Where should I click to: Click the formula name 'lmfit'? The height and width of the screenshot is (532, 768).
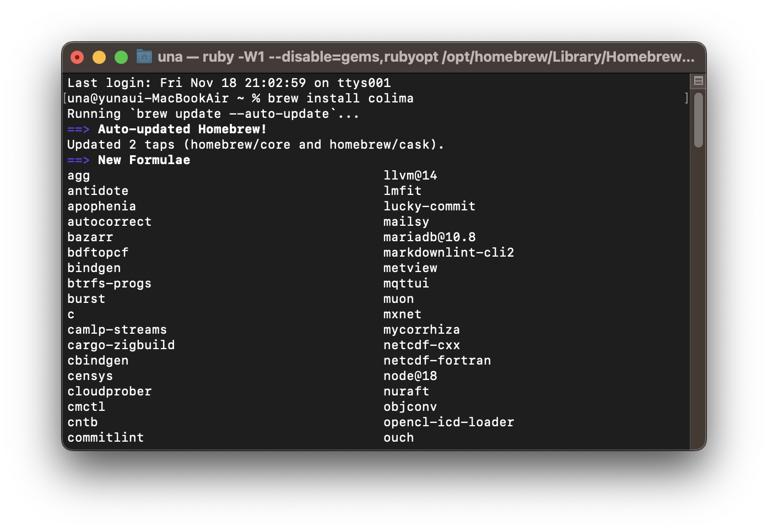click(x=403, y=191)
